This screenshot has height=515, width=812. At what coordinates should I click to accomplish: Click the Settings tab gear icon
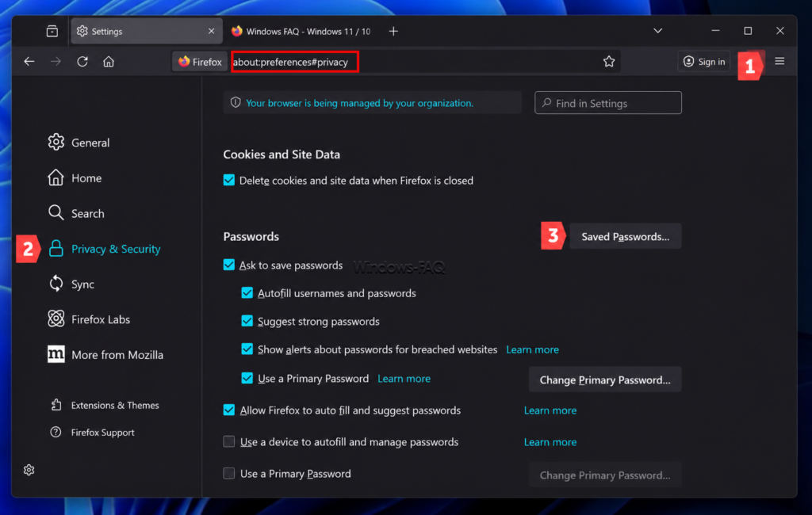click(82, 31)
